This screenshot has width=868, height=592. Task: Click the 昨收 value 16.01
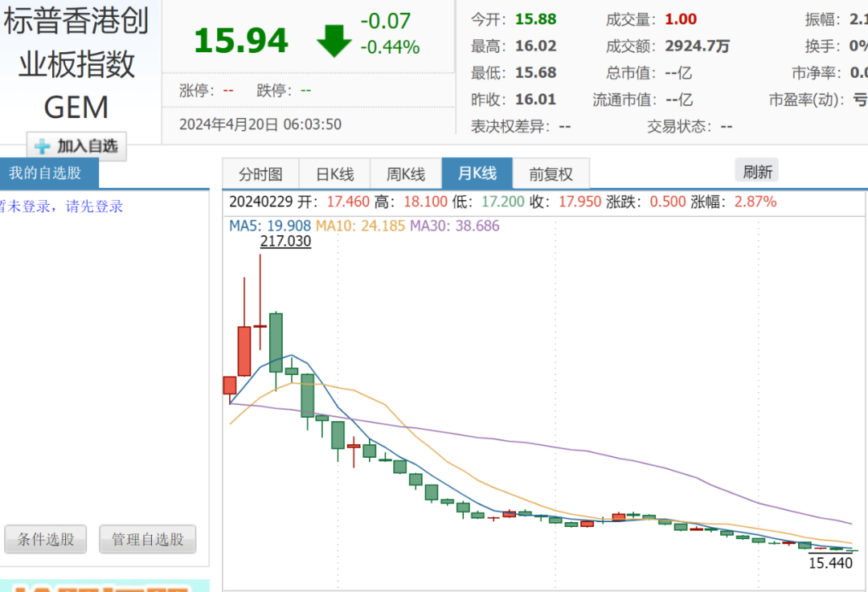[535, 99]
